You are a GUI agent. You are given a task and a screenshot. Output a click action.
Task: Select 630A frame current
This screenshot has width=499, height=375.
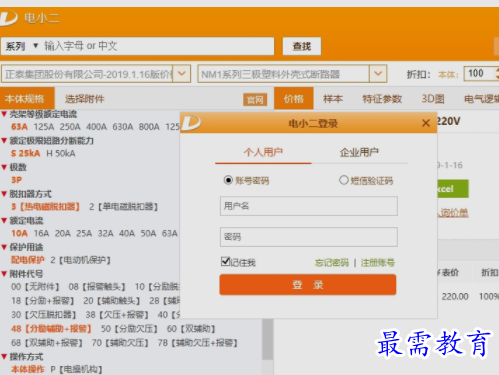coord(123,127)
